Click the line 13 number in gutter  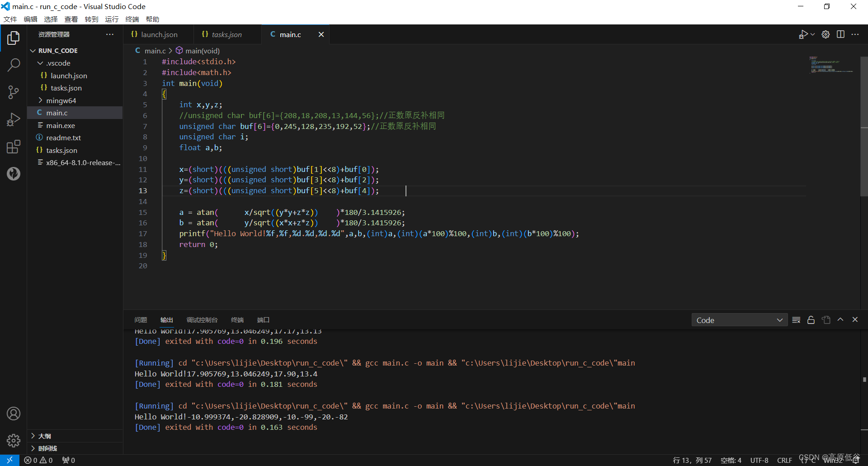click(143, 191)
